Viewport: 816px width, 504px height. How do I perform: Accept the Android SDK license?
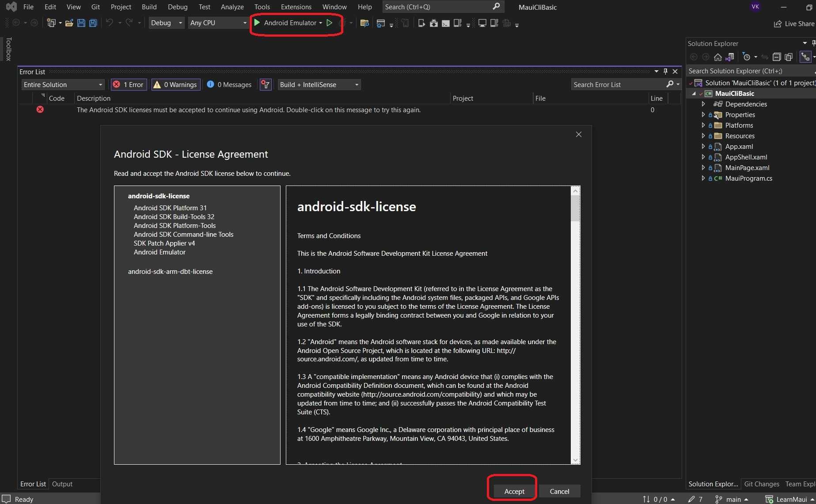pos(514,491)
